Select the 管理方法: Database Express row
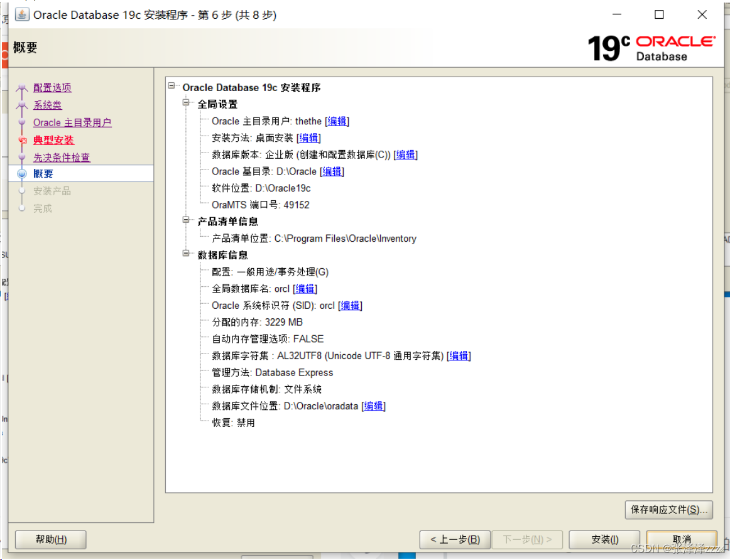This screenshot has height=560, width=730. (x=273, y=372)
